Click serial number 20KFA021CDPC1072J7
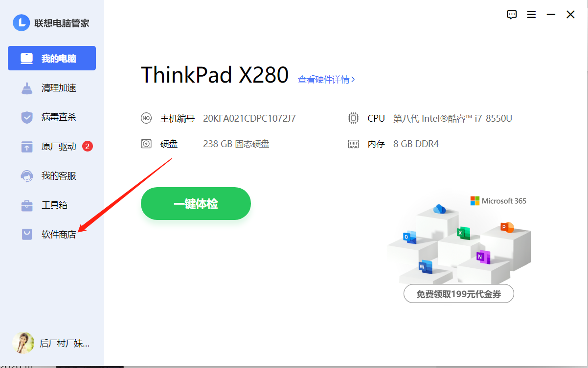 [249, 118]
